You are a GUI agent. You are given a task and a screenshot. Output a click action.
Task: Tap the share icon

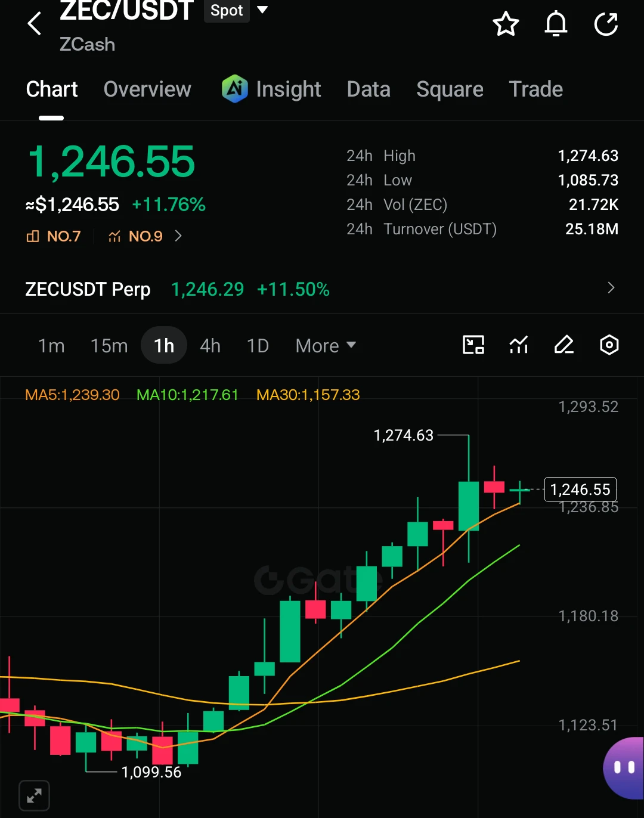tap(606, 24)
